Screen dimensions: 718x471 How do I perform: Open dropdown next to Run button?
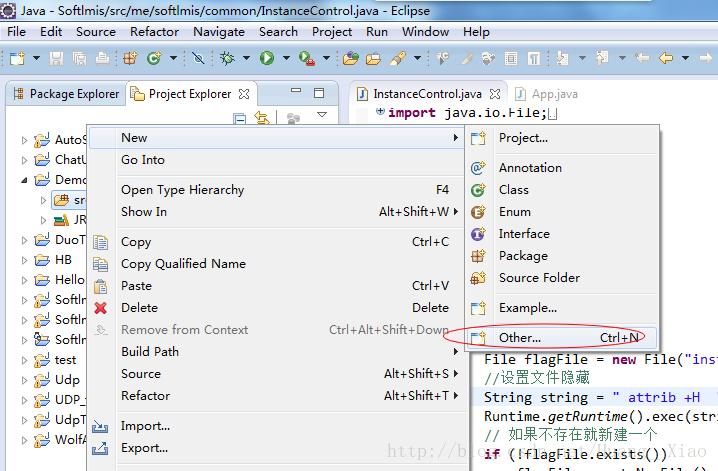tap(286, 58)
